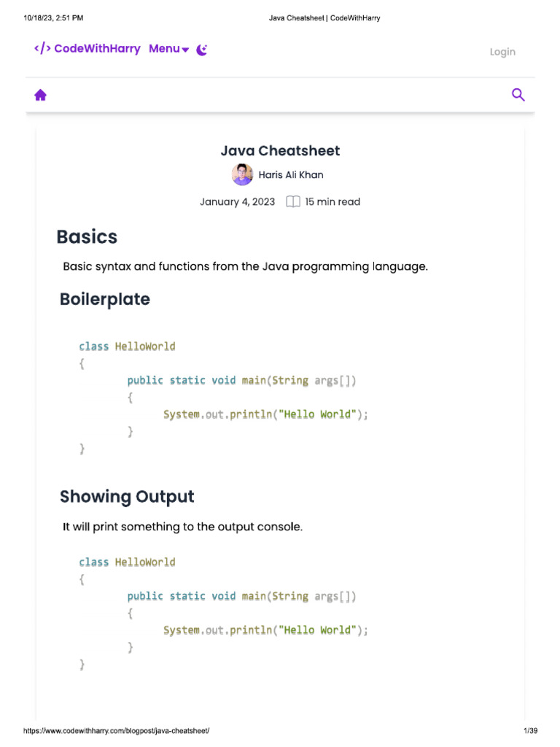The image size is (560, 747).
Task: Click the Login button
Action: tap(502, 52)
